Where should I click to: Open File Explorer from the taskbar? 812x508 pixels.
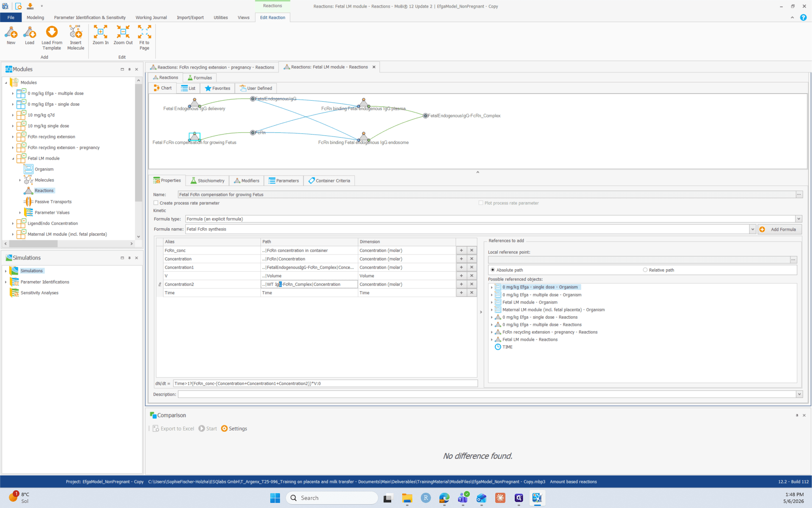407,498
